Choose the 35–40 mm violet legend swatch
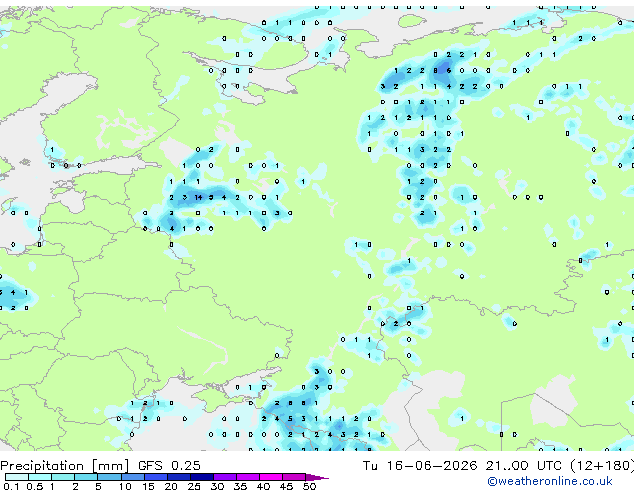Viewport: 634px width, 490px height. (x=247, y=477)
